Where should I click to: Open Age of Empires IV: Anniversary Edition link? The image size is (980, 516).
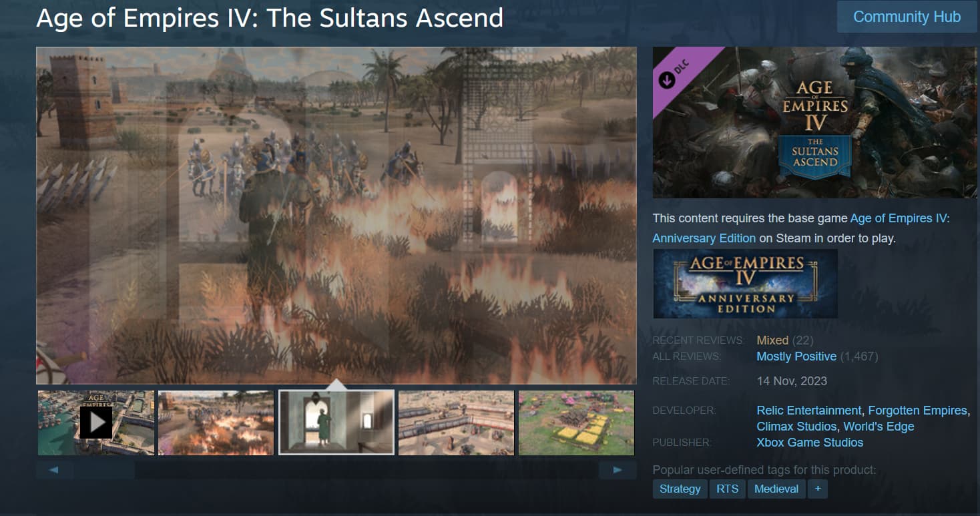click(x=800, y=228)
